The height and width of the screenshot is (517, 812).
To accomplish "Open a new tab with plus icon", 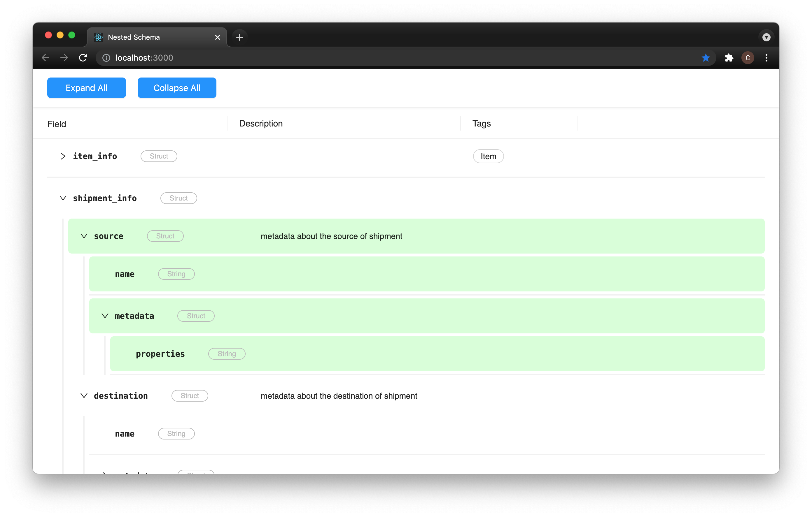I will point(239,37).
